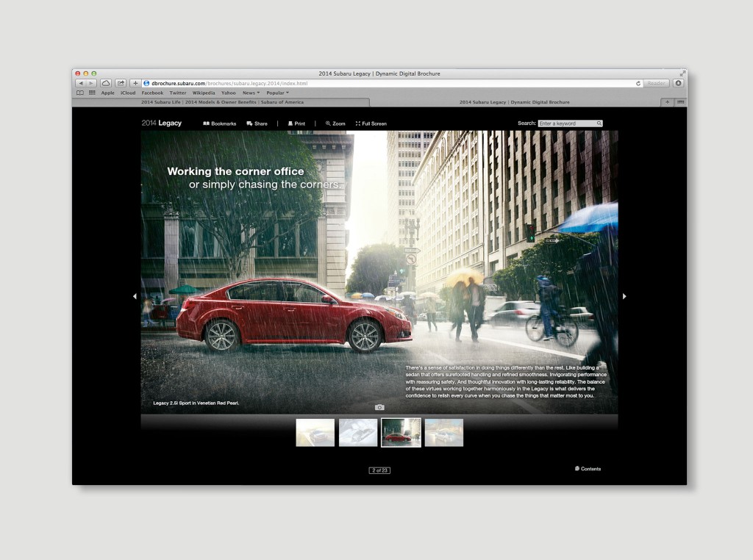Click the Safari share toolbar icon
This screenshot has width=753, height=560.
click(121, 84)
